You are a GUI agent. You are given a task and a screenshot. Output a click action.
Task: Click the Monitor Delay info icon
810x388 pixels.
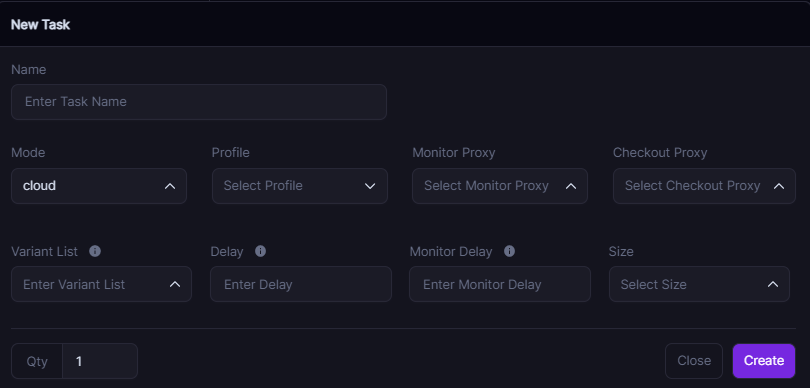(509, 251)
